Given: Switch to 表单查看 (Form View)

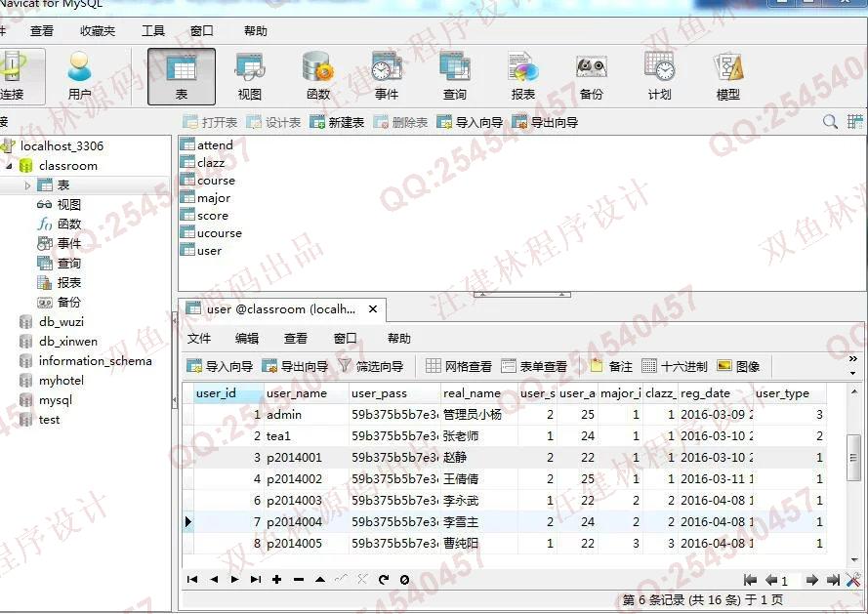Looking at the screenshot, I should click(534, 366).
